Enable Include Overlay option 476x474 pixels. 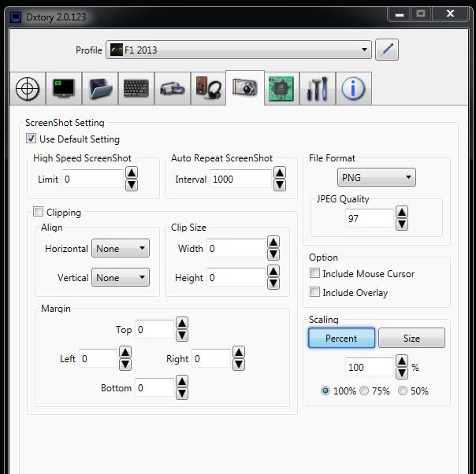coord(314,292)
